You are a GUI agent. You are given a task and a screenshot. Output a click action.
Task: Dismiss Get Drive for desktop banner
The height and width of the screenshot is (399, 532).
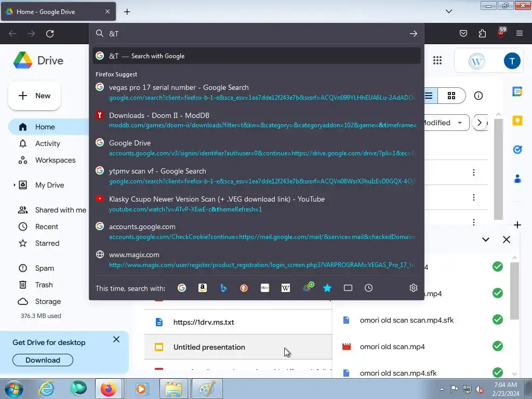point(116,339)
